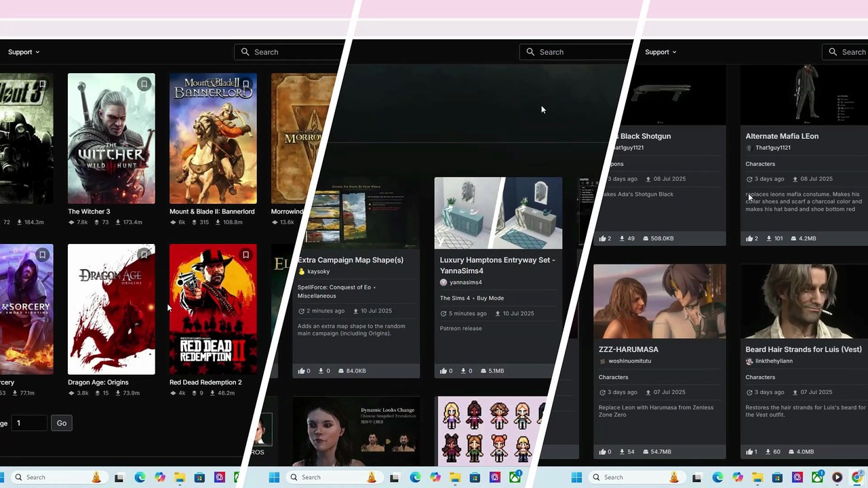Click the collections icon beside 315
Viewport: 868px width, 488px height.
(194, 222)
